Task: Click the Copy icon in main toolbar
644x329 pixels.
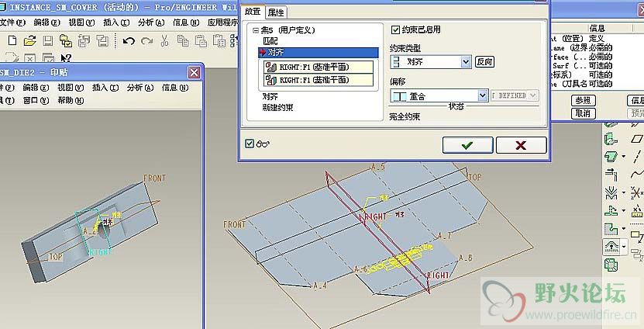Action: 183,40
